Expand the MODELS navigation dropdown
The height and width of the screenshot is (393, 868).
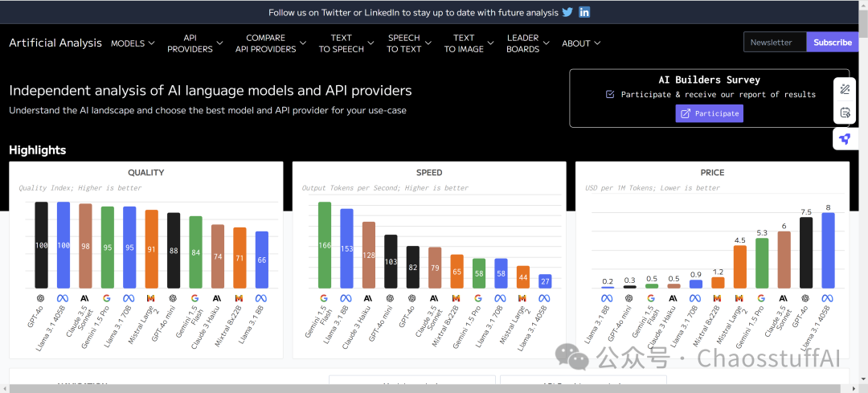133,43
